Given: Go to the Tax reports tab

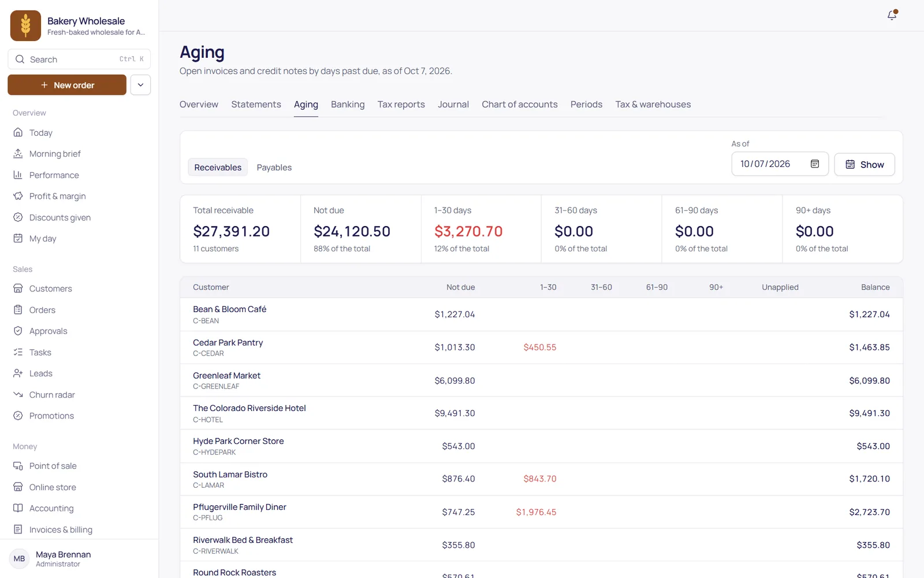Looking at the screenshot, I should (x=401, y=105).
